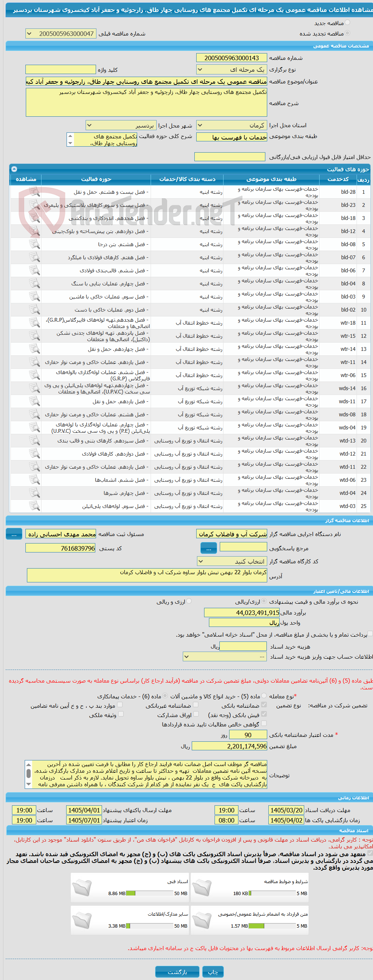The image size is (373, 980).
Task: Click ellipsis button beside مسئول ثبت مناقصه
Action: (x=14, y=535)
